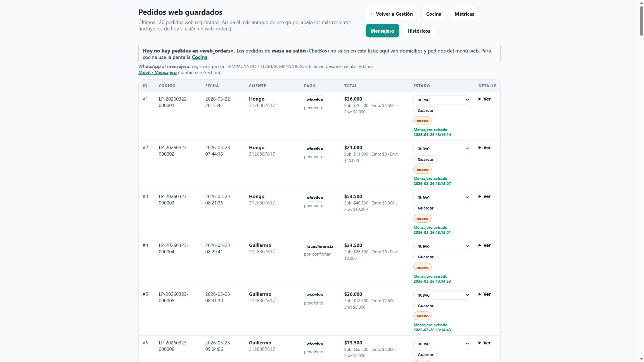Screen dimensions: 644x362
Task: Select total $21.000 in order #2
Action: [x=353, y=147]
